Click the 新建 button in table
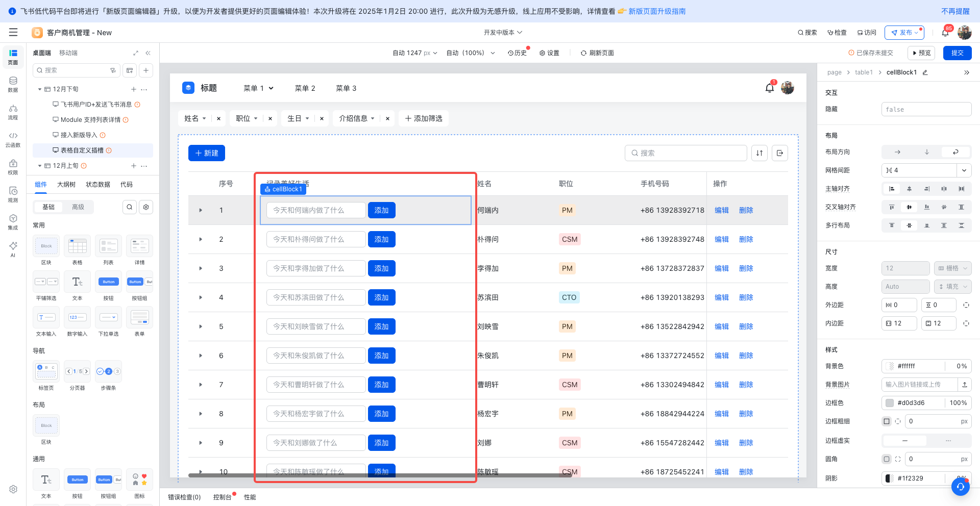980x506 pixels. point(207,153)
